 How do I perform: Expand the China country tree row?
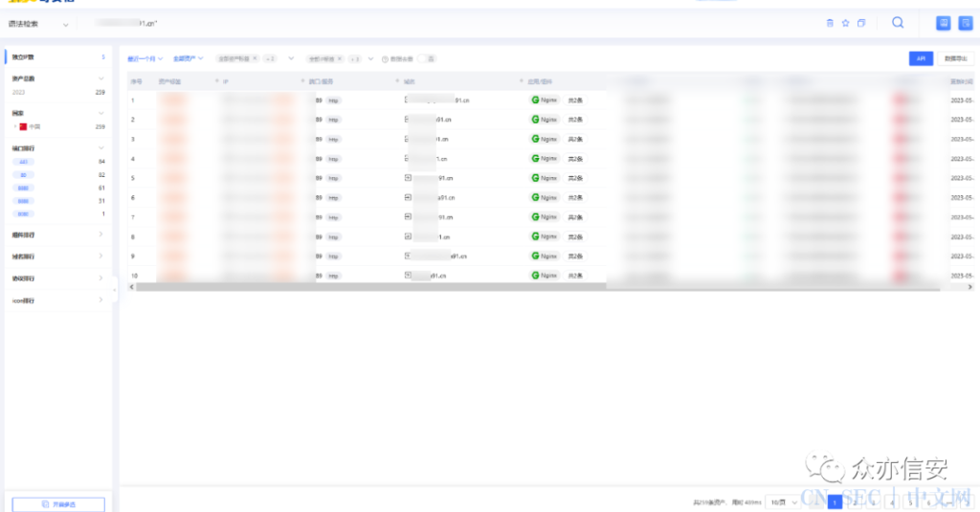click(15, 127)
